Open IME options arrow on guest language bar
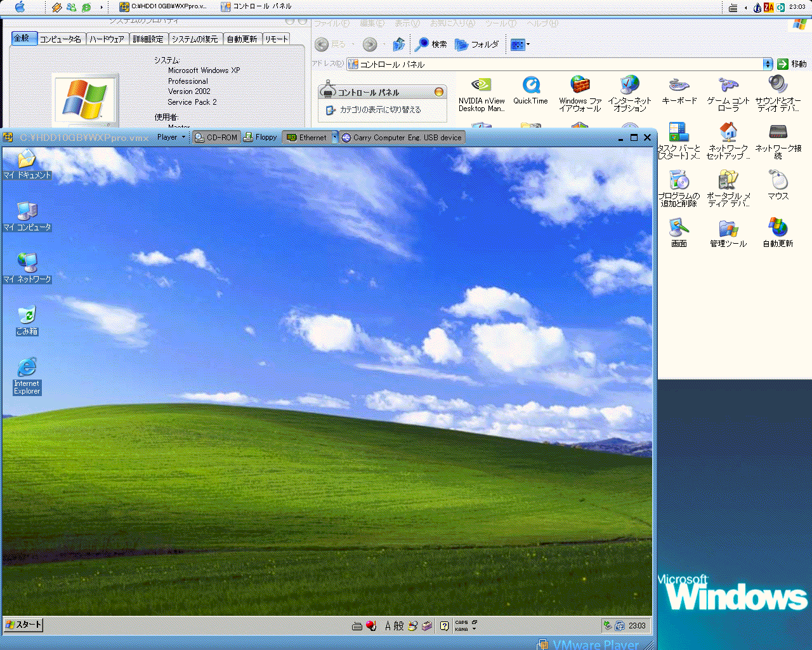Image resolution: width=812 pixels, height=650 pixels. [474, 629]
